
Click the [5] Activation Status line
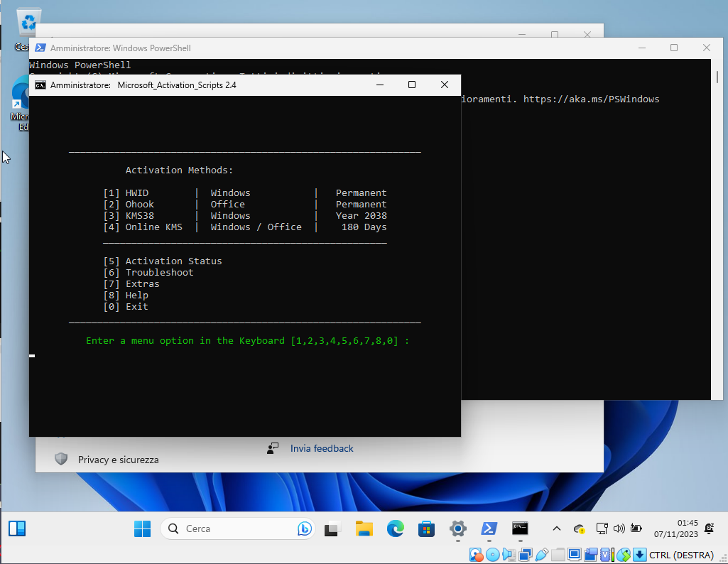pos(163,261)
